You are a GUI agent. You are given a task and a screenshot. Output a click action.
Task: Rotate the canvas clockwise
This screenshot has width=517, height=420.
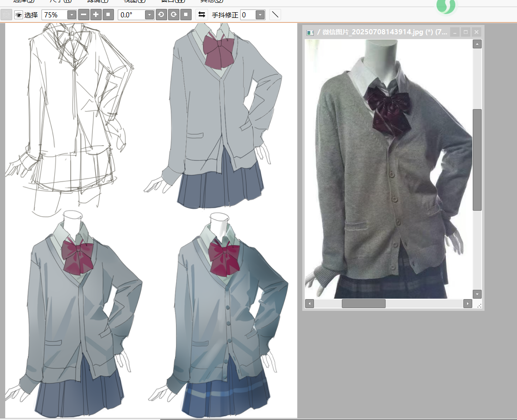pyautogui.click(x=173, y=15)
